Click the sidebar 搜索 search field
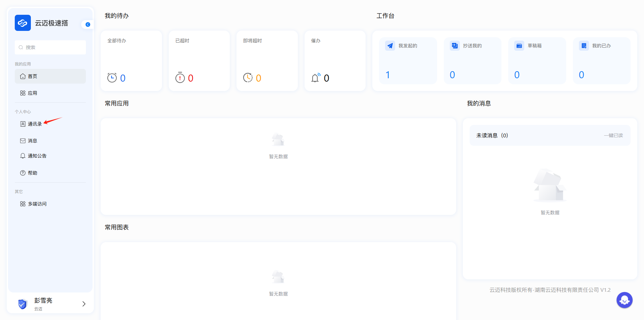 50,47
